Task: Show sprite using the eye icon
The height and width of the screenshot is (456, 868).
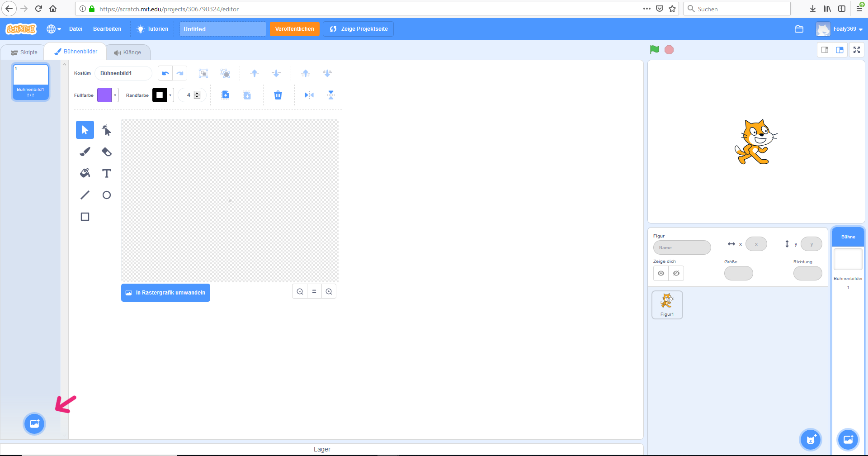Action: [661, 273]
